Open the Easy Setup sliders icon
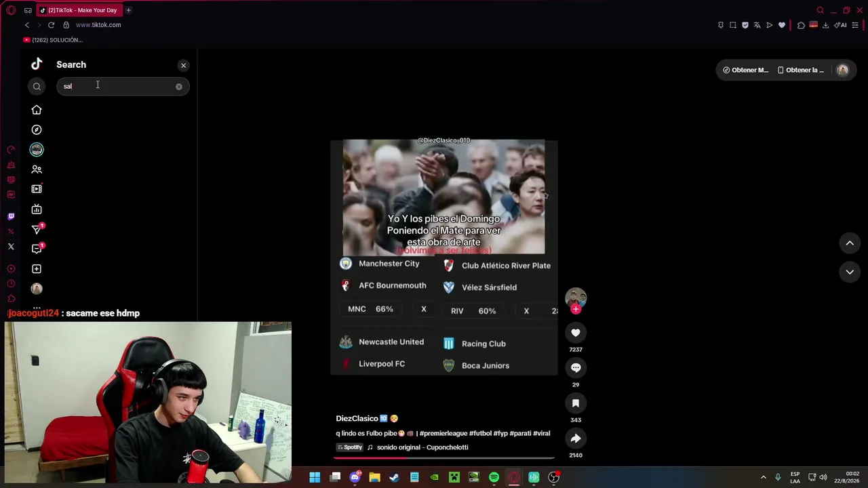The image size is (868, 488). tap(856, 25)
